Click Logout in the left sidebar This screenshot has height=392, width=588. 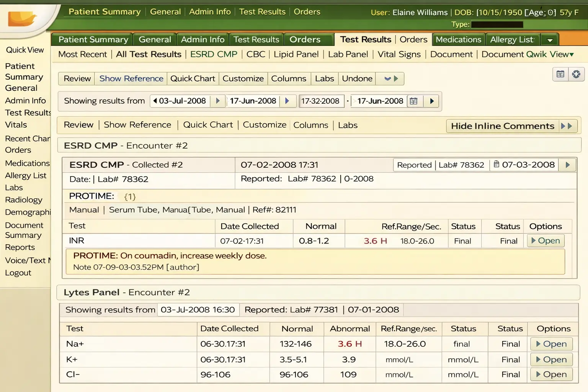pyautogui.click(x=18, y=273)
